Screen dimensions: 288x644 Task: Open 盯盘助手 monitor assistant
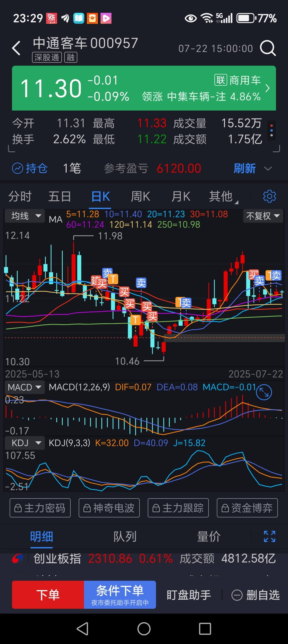click(189, 595)
